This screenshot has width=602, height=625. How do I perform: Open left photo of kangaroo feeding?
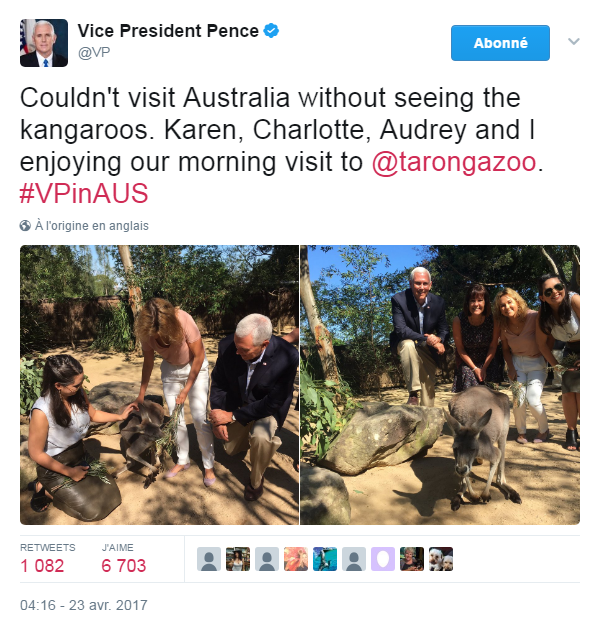point(159,385)
